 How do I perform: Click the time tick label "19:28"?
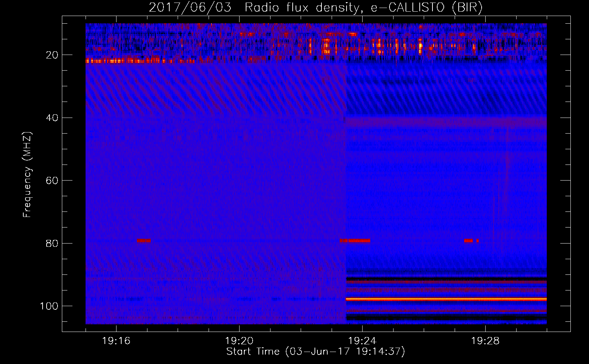click(x=485, y=341)
